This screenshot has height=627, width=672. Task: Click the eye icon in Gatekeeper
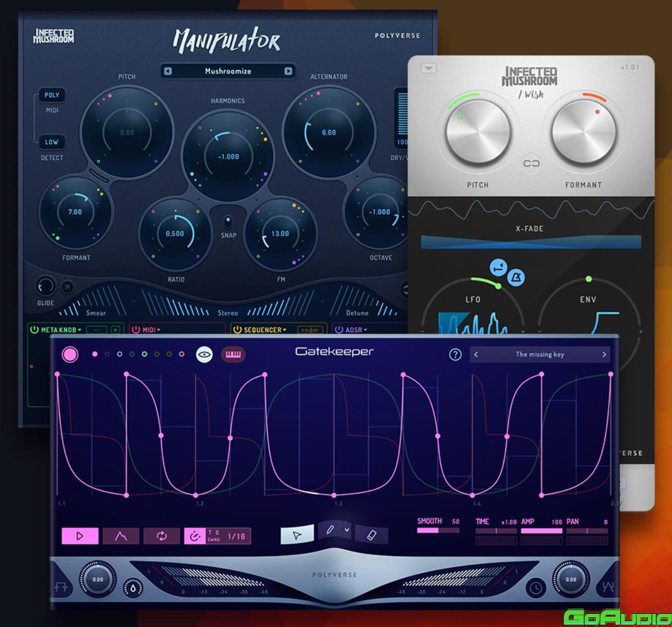tap(204, 354)
